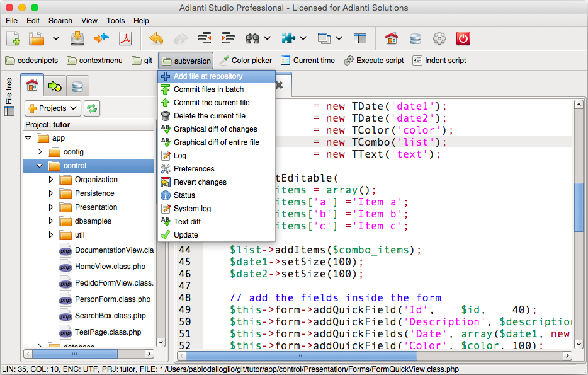
Task: Open the Projects dropdown button
Action: tap(53, 108)
